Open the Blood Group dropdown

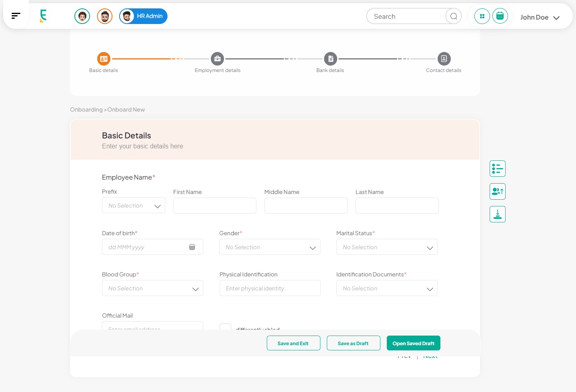[152, 288]
